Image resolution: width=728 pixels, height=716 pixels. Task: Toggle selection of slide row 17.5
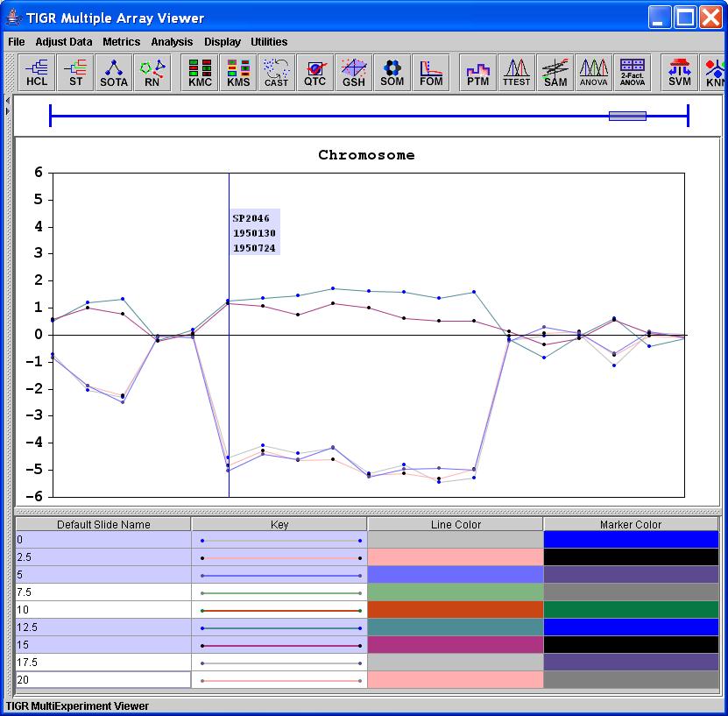(x=102, y=663)
